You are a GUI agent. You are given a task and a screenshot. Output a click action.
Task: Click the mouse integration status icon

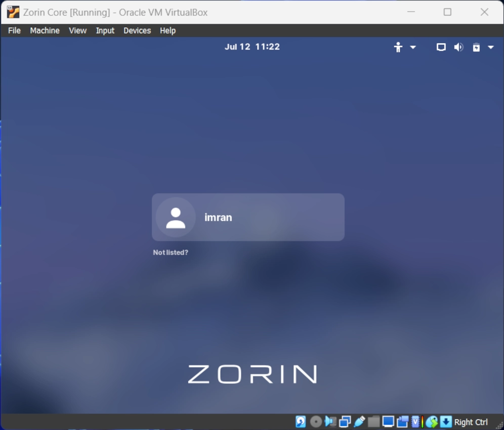pos(432,421)
